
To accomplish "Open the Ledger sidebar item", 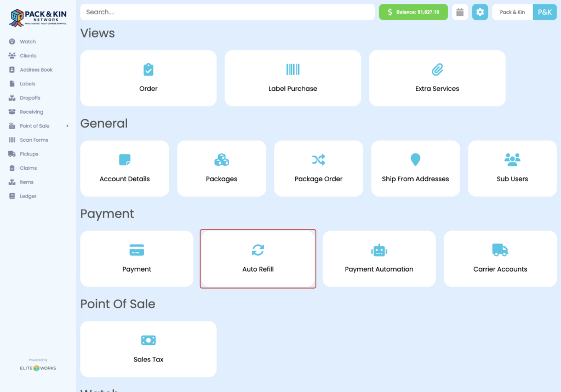I will point(22,195).
